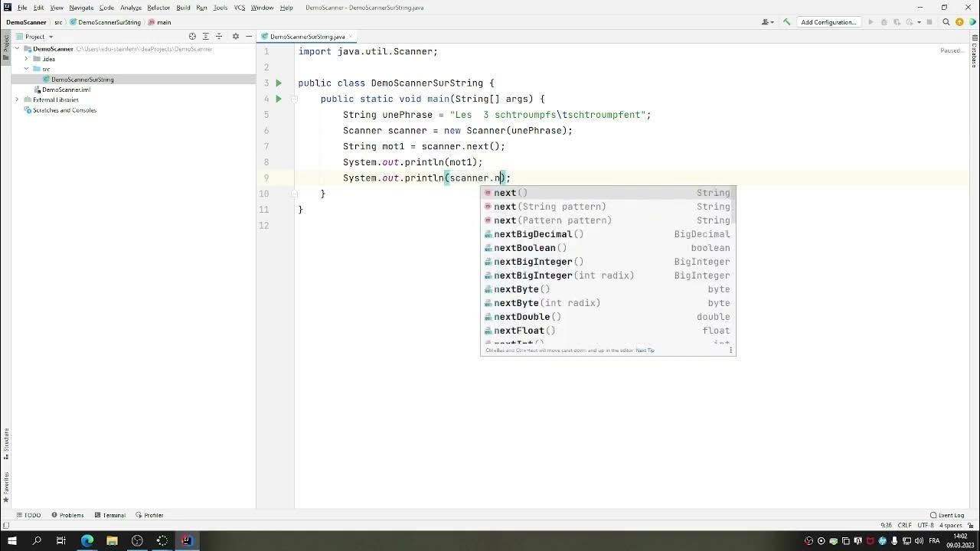Choose next(String pattern) suggestion

tap(608, 207)
